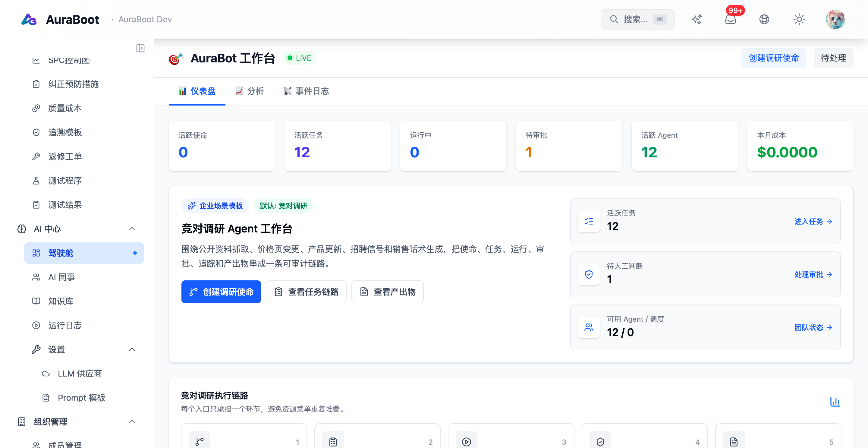Open the language globe icon
Screen dimensions: 868x448
coord(764,19)
